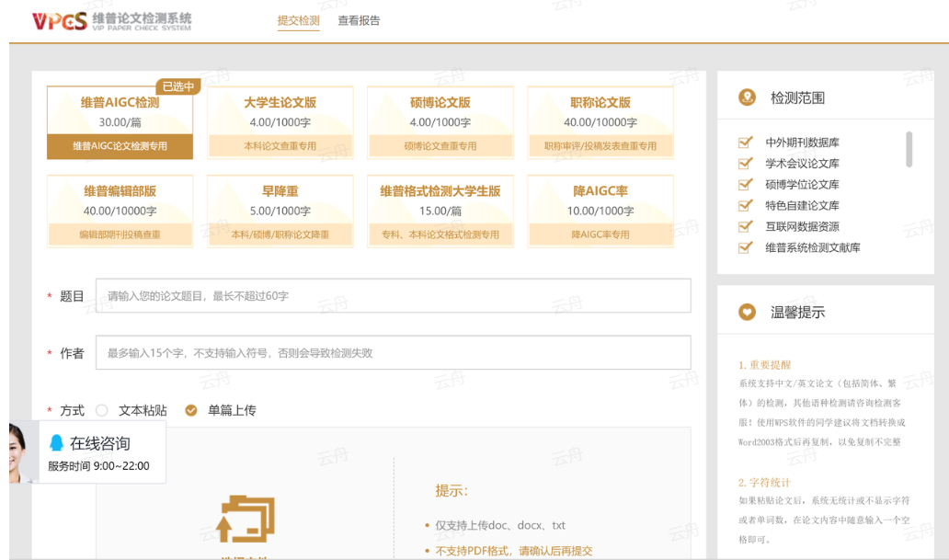Click the 仅支持上传doc、docx、txt hint

pyautogui.click(x=500, y=525)
